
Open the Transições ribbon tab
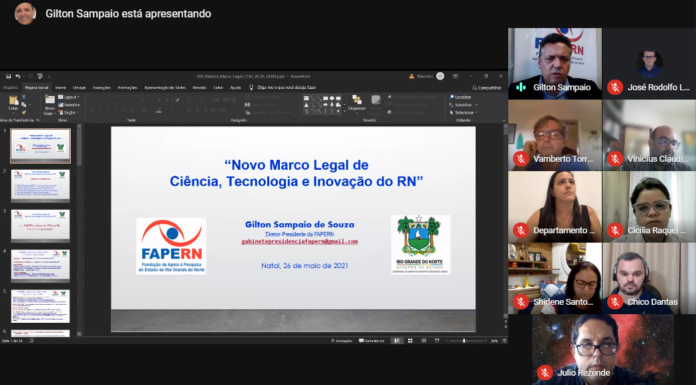click(102, 88)
